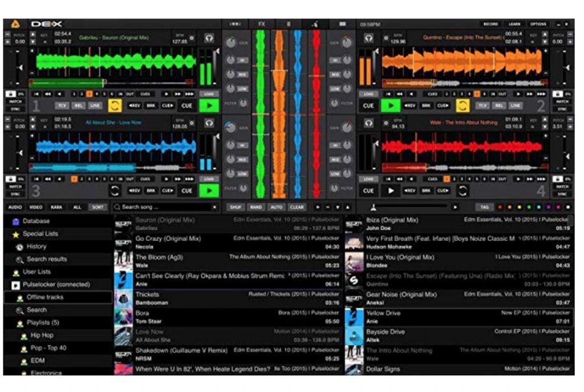The width and height of the screenshot is (584, 392).
Task: Jump to track start on deck 2
Action: [x=388, y=93]
